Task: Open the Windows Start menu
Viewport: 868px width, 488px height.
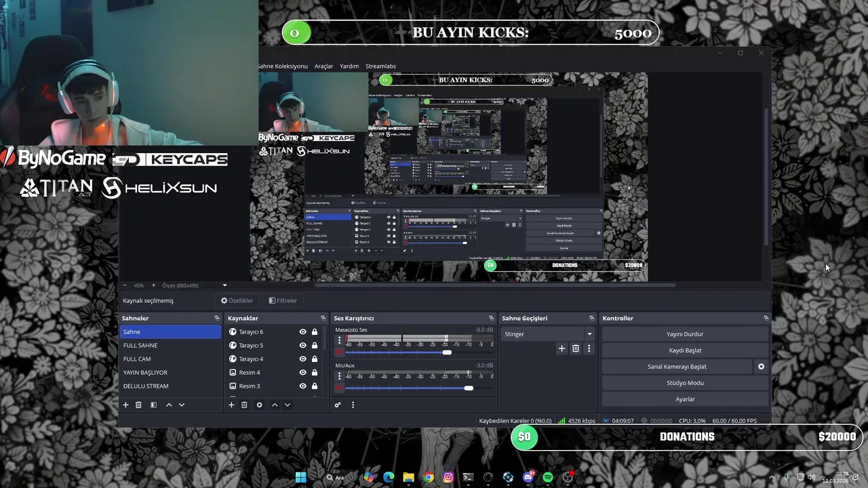Action: pos(300,477)
